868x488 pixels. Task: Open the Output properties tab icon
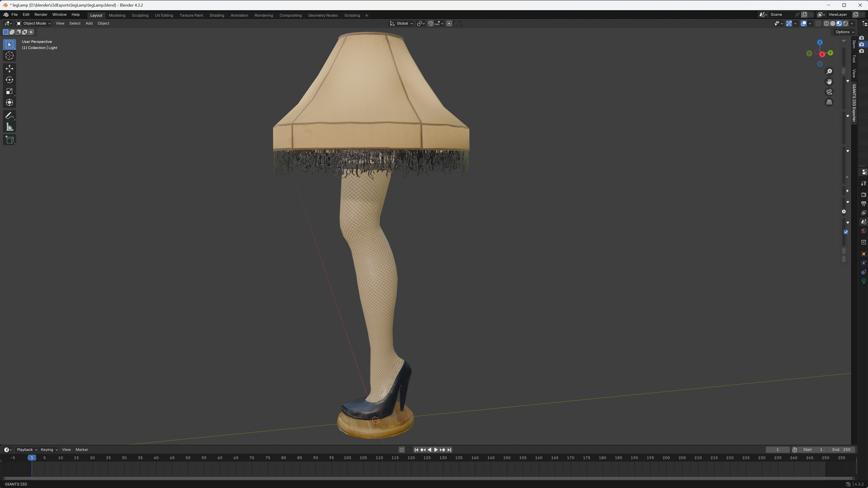[863, 203]
